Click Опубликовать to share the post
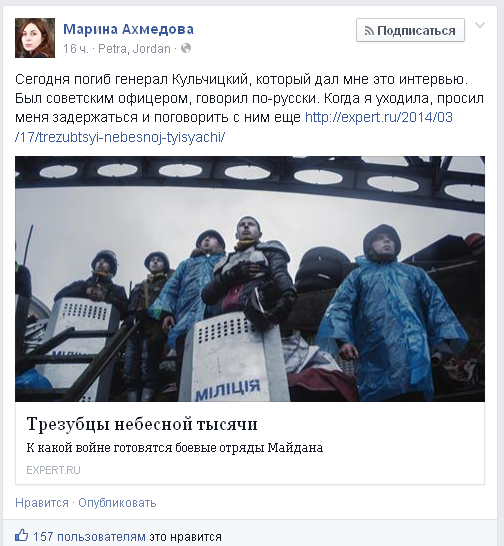Screen dimensions: 504x546 pyautogui.click(x=117, y=503)
